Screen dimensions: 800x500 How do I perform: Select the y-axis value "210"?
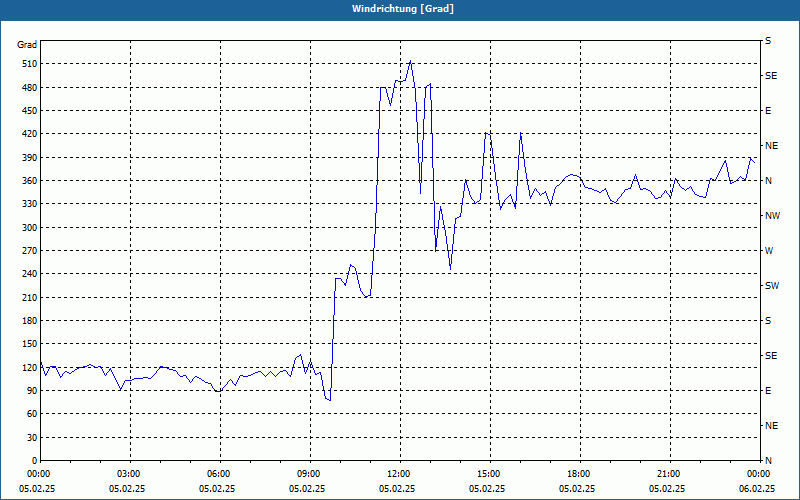(x=30, y=297)
